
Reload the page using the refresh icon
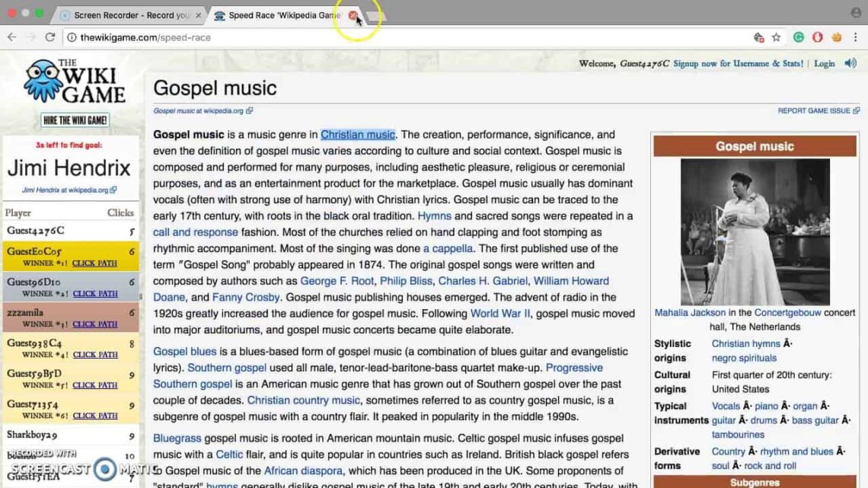click(x=50, y=37)
